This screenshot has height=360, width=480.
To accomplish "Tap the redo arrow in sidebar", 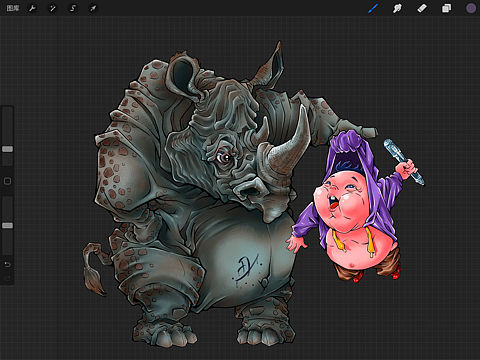I will [x=7, y=277].
